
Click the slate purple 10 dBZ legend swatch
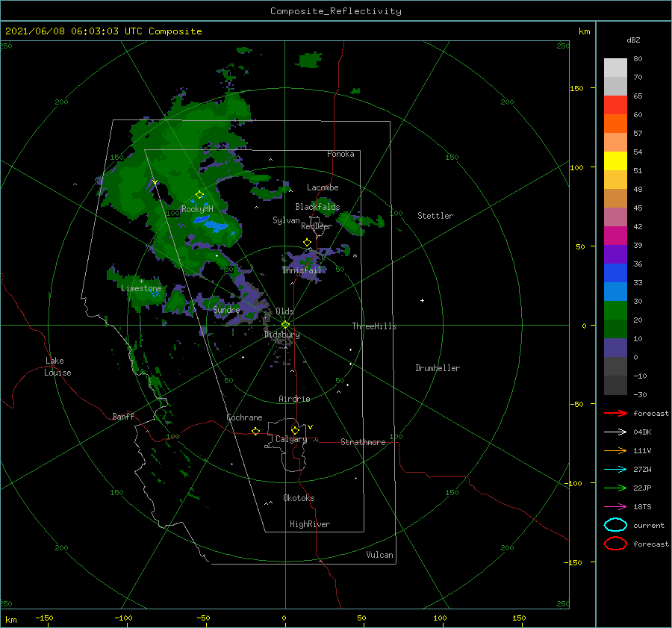615,348
